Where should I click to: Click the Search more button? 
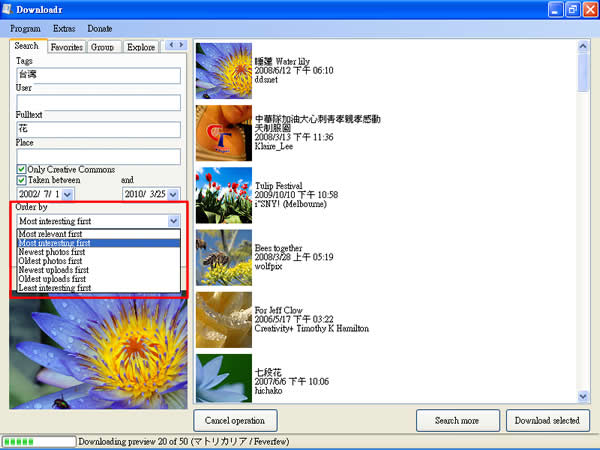pyautogui.click(x=458, y=421)
